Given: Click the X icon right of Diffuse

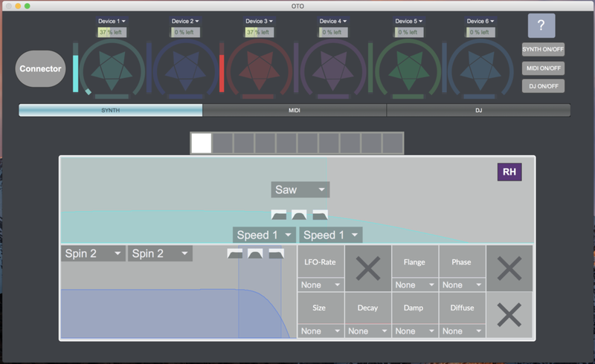Looking at the screenshot, I should coord(509,315).
